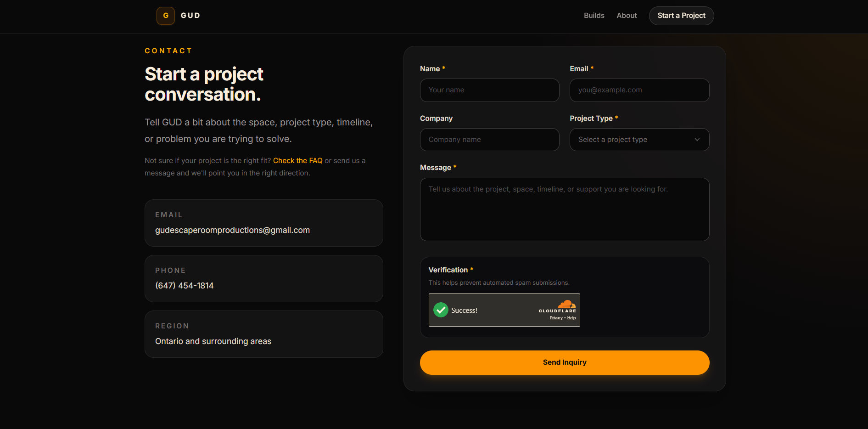Click the phone number (647) 454-1814
The width and height of the screenshot is (868, 429).
pos(185,286)
